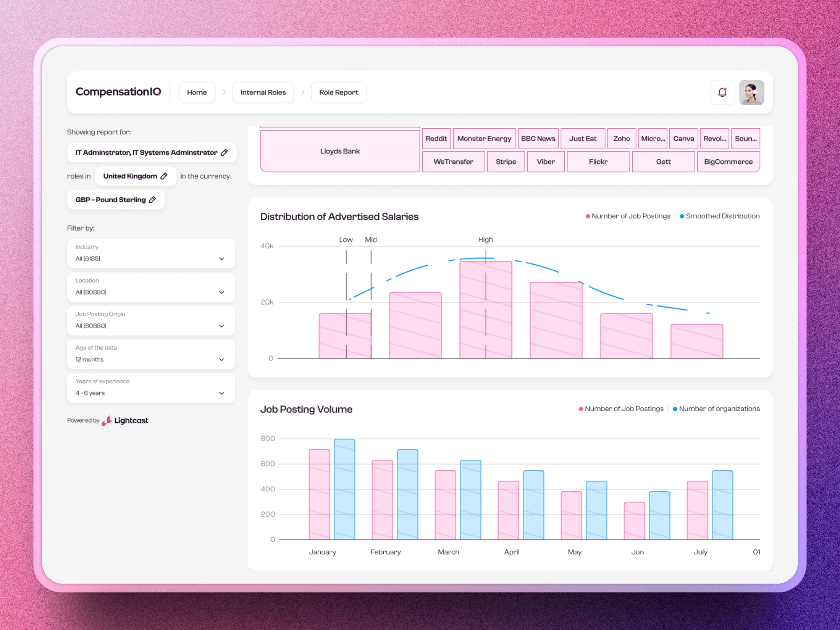Select the Role Report breadcrumb

point(339,92)
